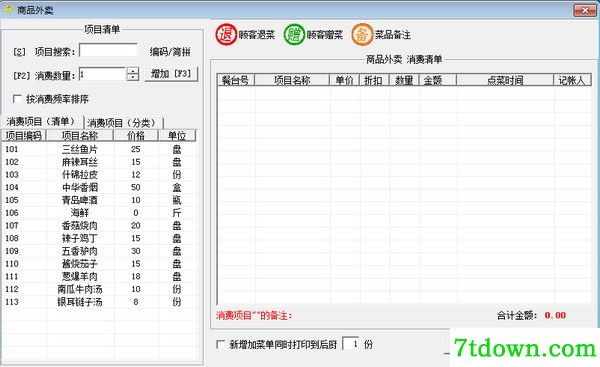Select item 三丝鱼片

pos(80,149)
